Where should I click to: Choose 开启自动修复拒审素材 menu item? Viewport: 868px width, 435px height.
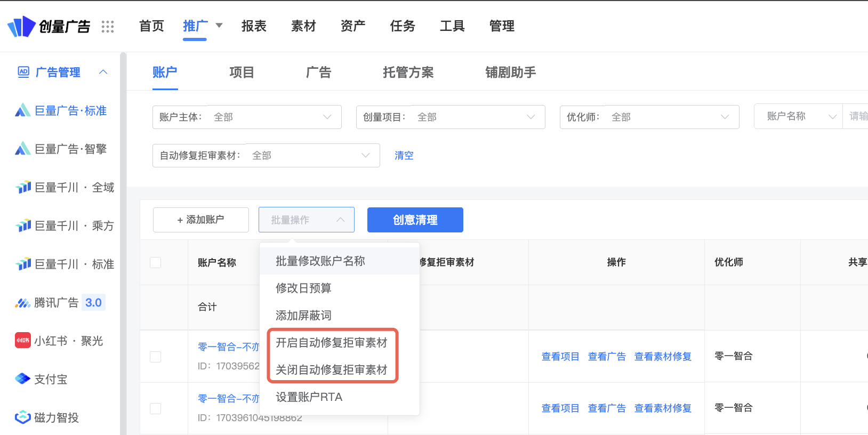[340, 343]
